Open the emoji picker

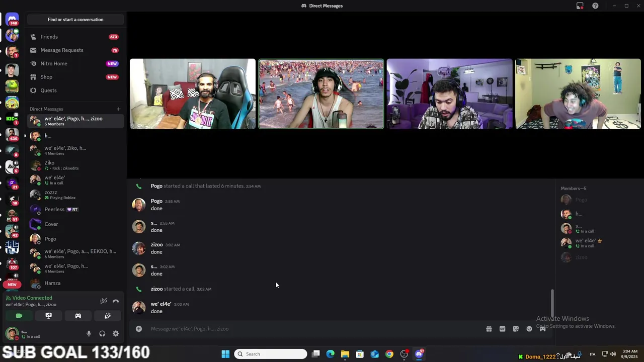pos(529,329)
